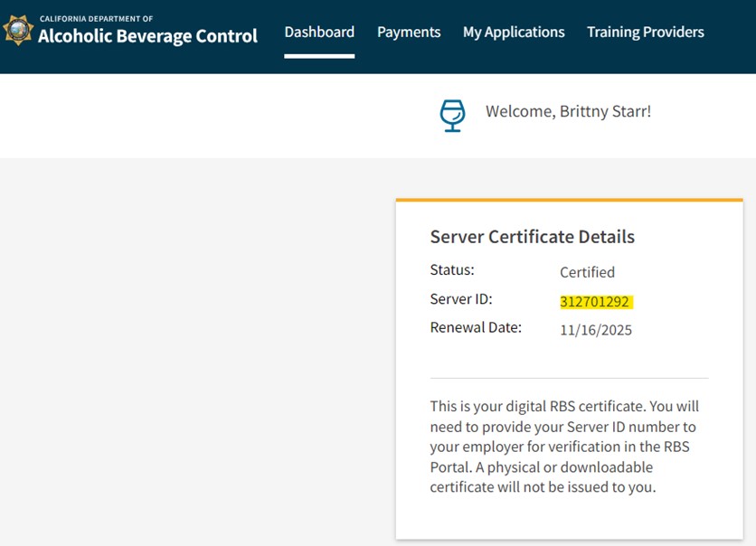Select the Training Providers menu item

[x=645, y=33]
